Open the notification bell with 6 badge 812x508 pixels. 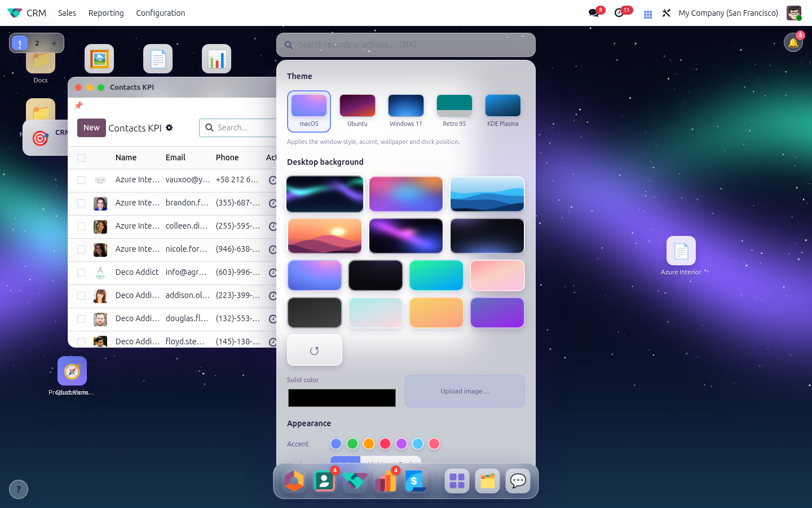[x=793, y=42]
